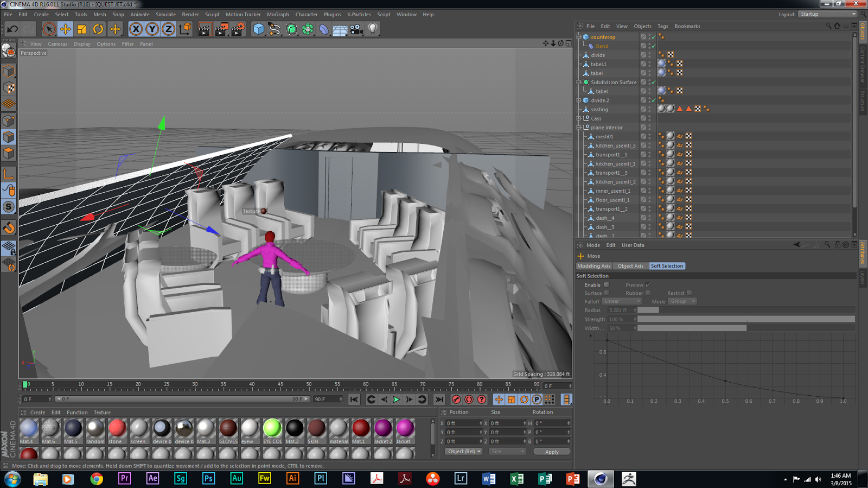Select the Move tool in top toolbar

point(65,29)
